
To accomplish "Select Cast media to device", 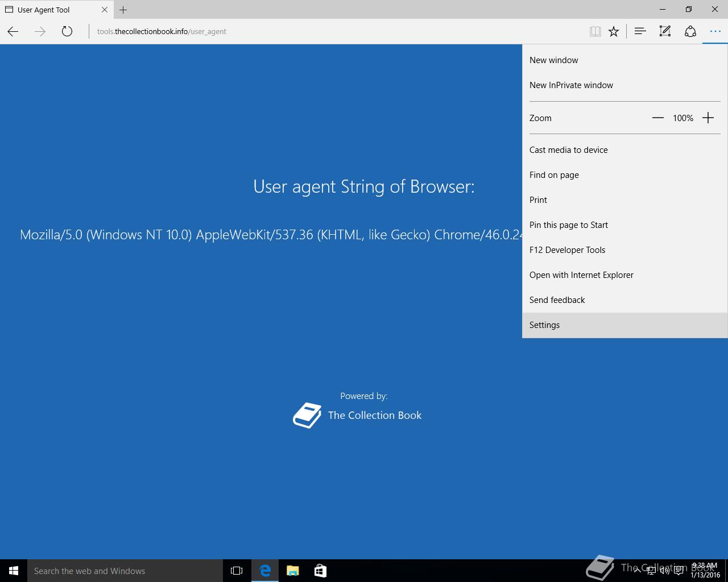I will [x=624, y=150].
